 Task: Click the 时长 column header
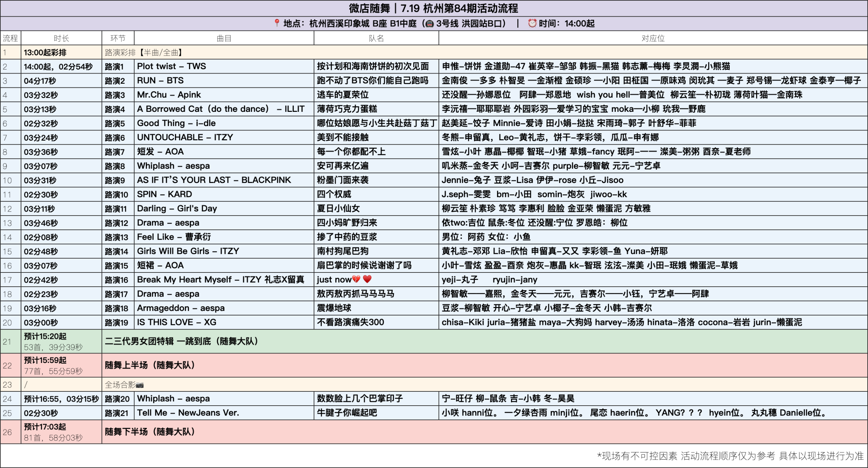[x=61, y=38]
